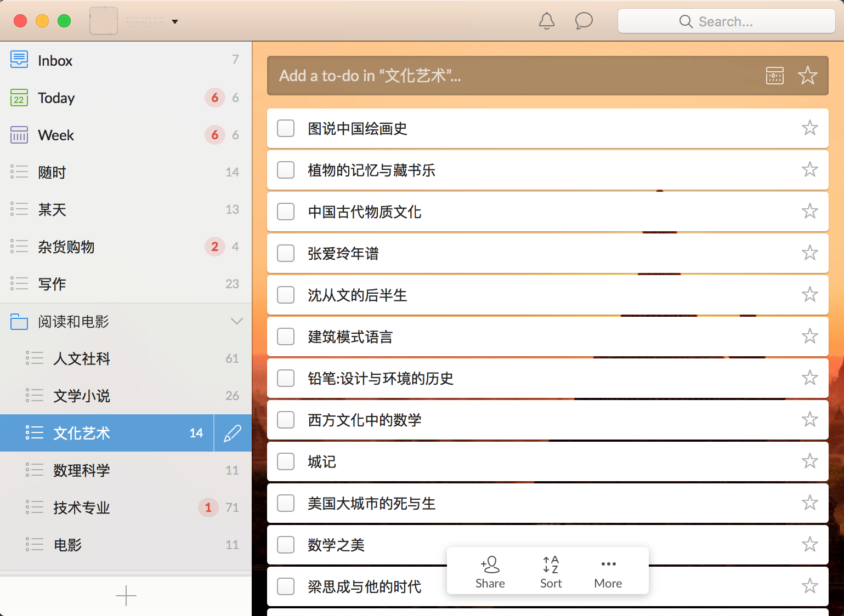Viewport: 844px width, 616px height.
Task: Share the list
Action: tap(490, 572)
